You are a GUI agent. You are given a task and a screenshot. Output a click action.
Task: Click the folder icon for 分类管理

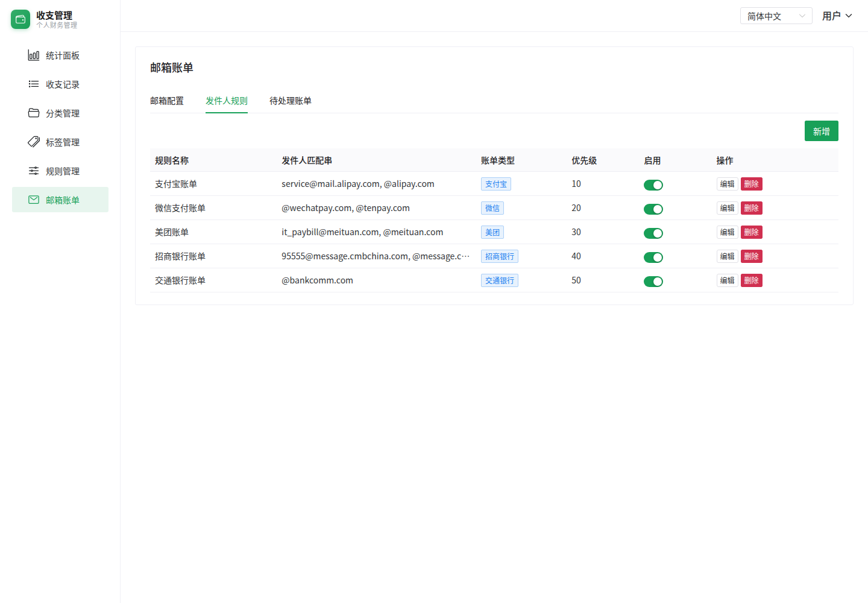[x=34, y=113]
